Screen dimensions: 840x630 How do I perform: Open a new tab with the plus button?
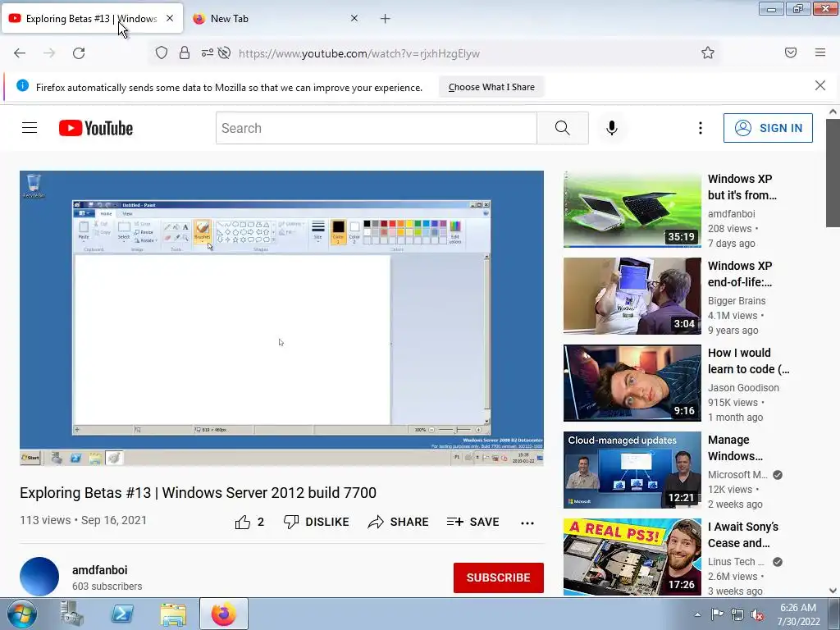[386, 19]
